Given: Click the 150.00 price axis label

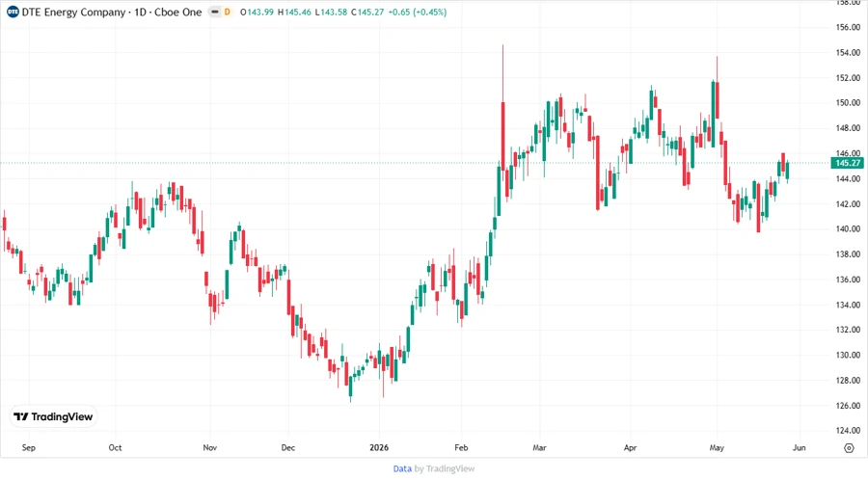Looking at the screenshot, I should point(848,103).
